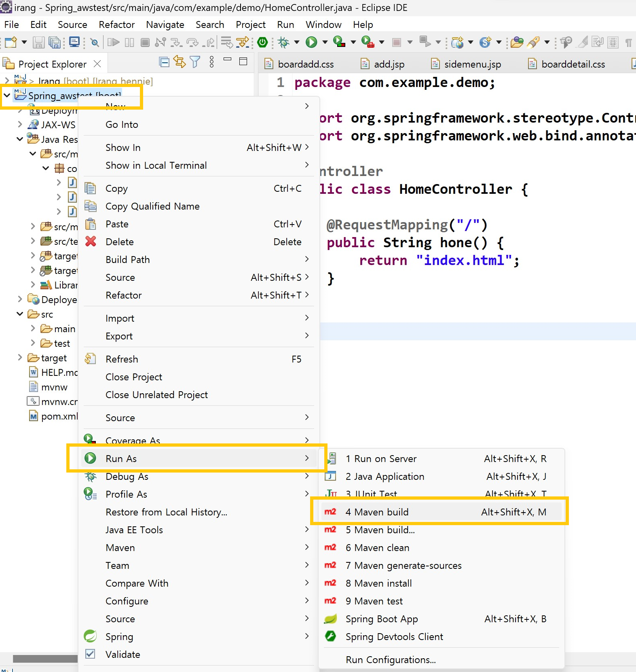Click Copy Qualified Name entry
636x672 pixels.
click(199, 206)
